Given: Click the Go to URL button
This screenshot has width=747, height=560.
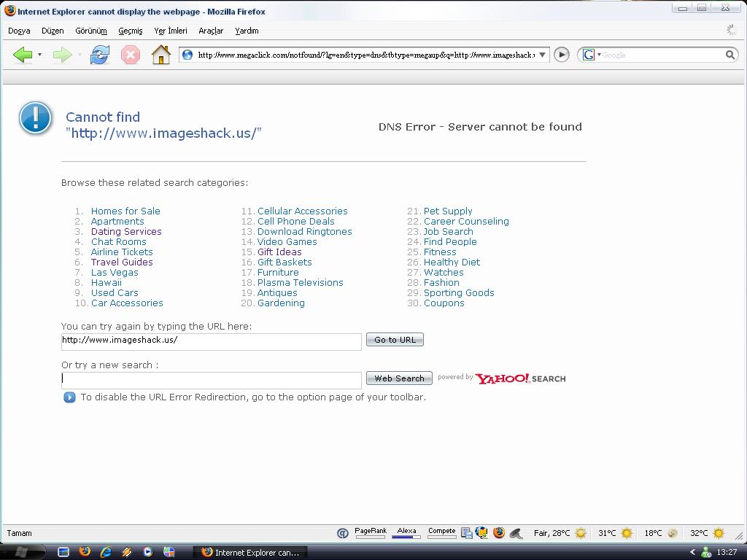Looking at the screenshot, I should click(395, 340).
